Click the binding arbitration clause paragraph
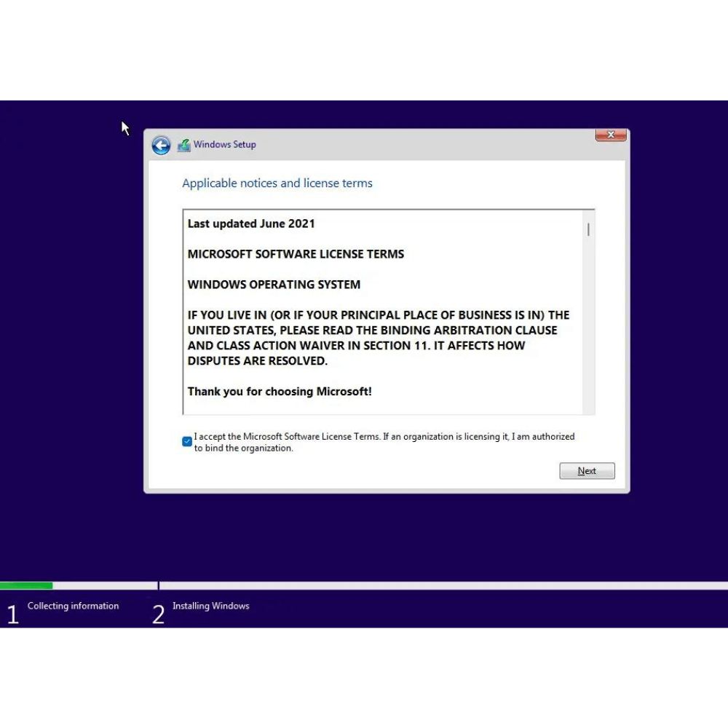The width and height of the screenshot is (728, 728). [x=378, y=338]
